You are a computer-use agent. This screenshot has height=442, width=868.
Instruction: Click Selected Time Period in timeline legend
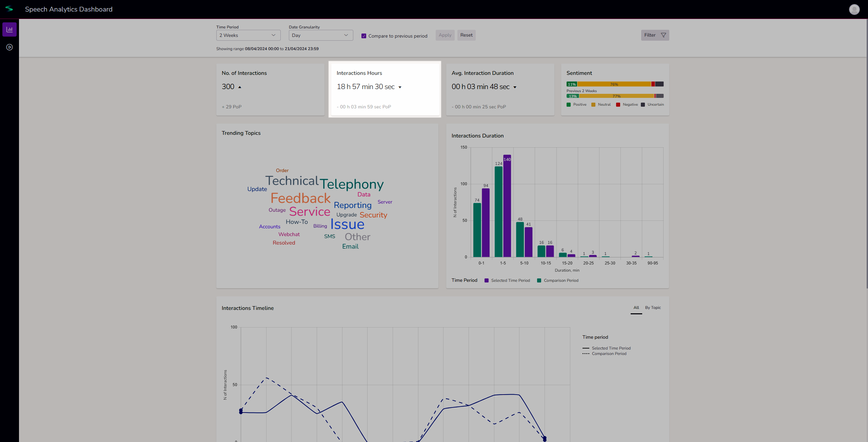pyautogui.click(x=607, y=348)
